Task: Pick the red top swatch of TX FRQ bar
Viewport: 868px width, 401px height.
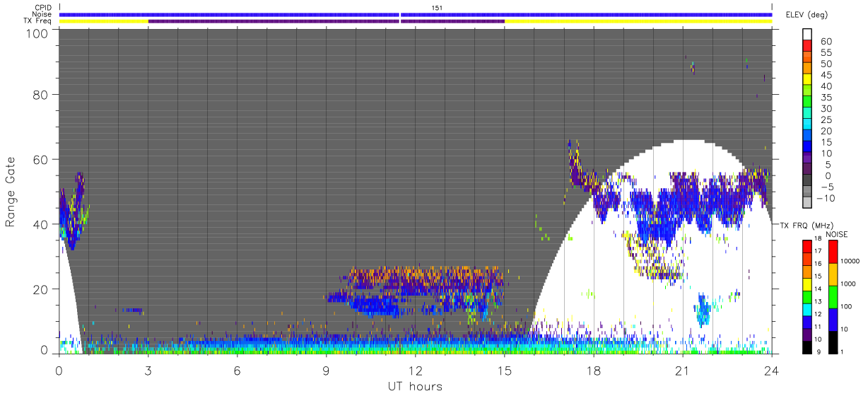Action: click(808, 246)
